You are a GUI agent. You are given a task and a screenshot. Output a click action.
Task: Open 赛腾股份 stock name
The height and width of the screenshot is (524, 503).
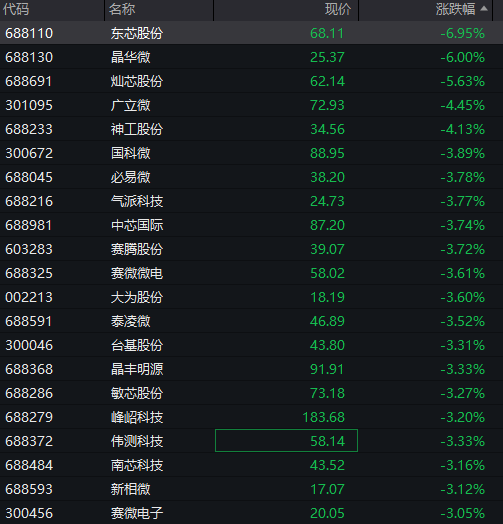137,249
